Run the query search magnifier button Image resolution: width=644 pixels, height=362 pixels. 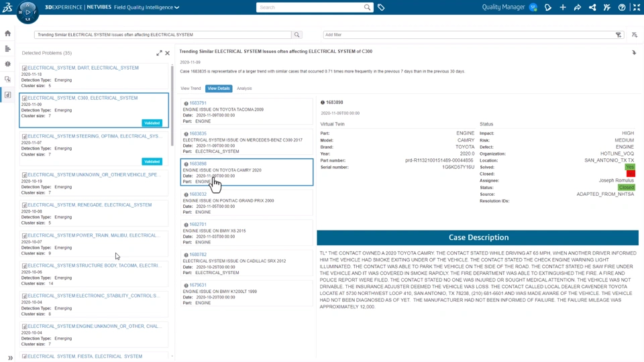click(x=297, y=35)
